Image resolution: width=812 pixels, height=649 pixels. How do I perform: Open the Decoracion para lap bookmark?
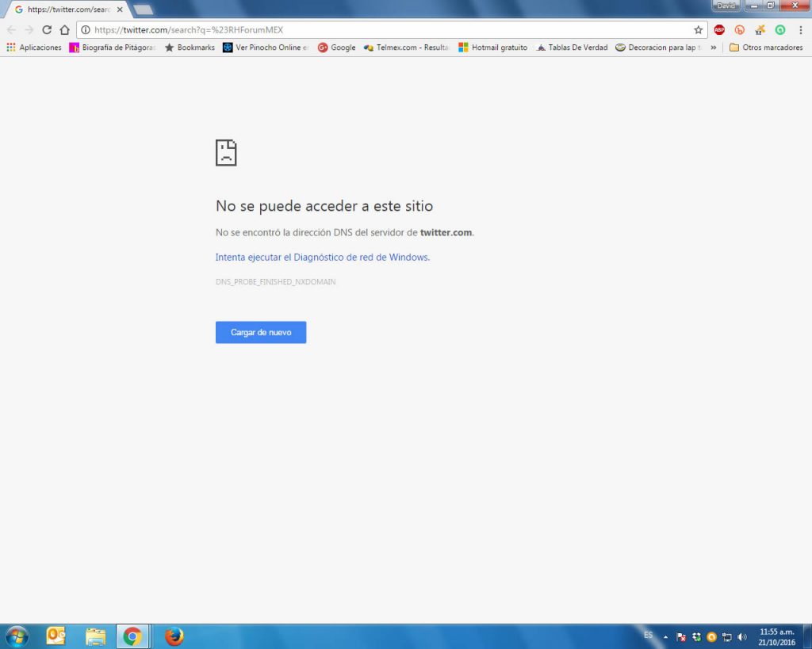(658, 47)
